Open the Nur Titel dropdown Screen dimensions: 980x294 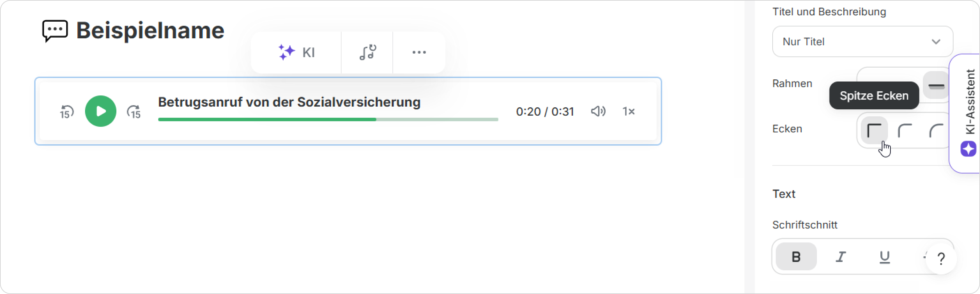(862, 41)
